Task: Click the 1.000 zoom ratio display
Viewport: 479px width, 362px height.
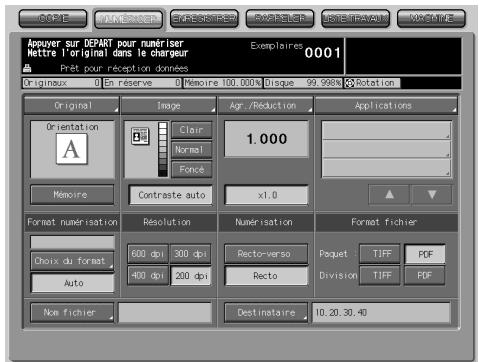Action: pyautogui.click(x=266, y=139)
